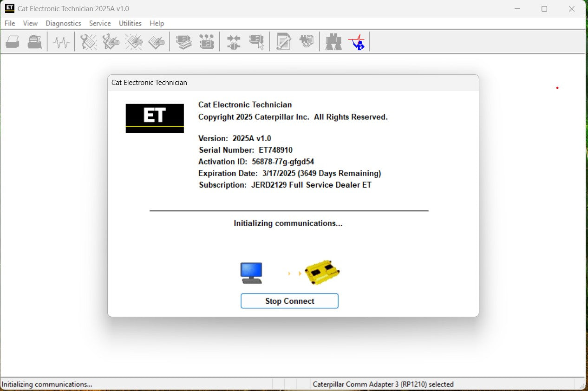Click the Select ECM icon with cursor arrow
Image resolution: width=588 pixels, height=391 pixels.
click(256, 42)
